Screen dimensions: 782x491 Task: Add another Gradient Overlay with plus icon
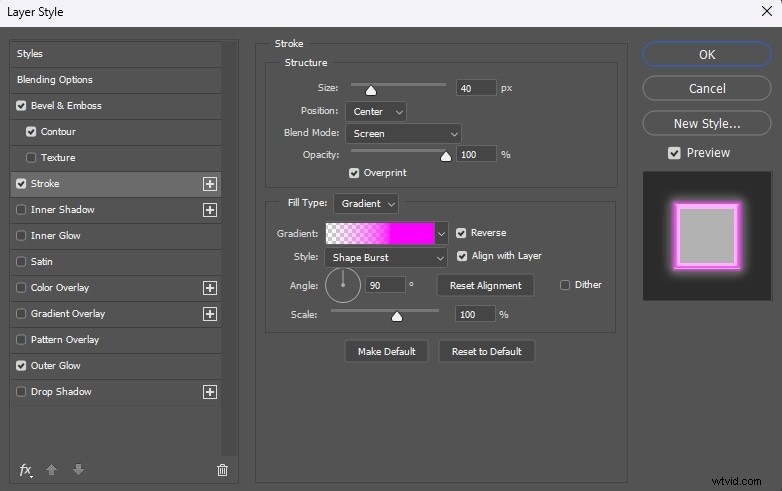210,314
